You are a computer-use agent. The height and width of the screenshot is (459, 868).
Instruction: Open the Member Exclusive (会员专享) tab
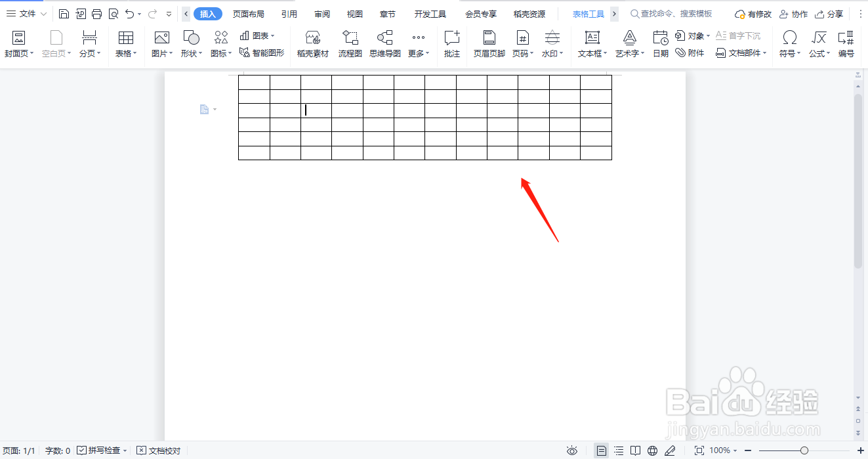(481, 14)
